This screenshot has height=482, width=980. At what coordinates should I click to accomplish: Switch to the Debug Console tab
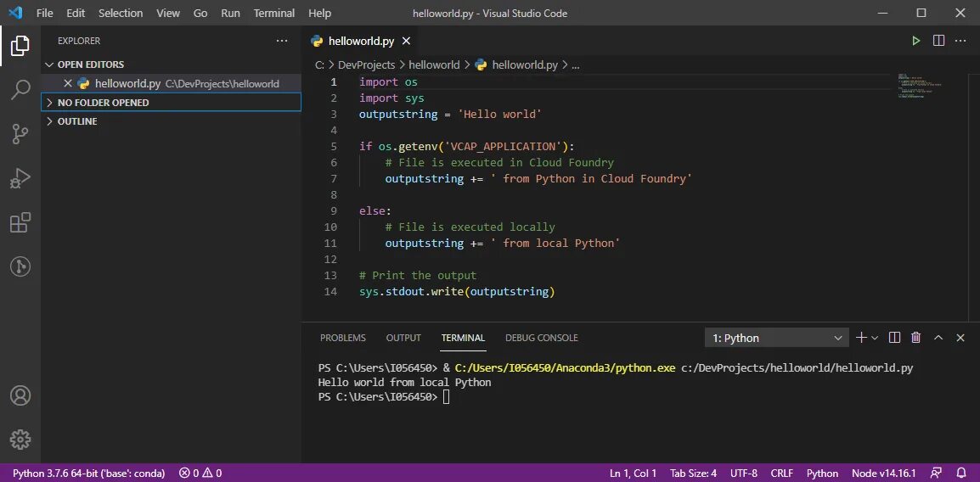coord(541,338)
